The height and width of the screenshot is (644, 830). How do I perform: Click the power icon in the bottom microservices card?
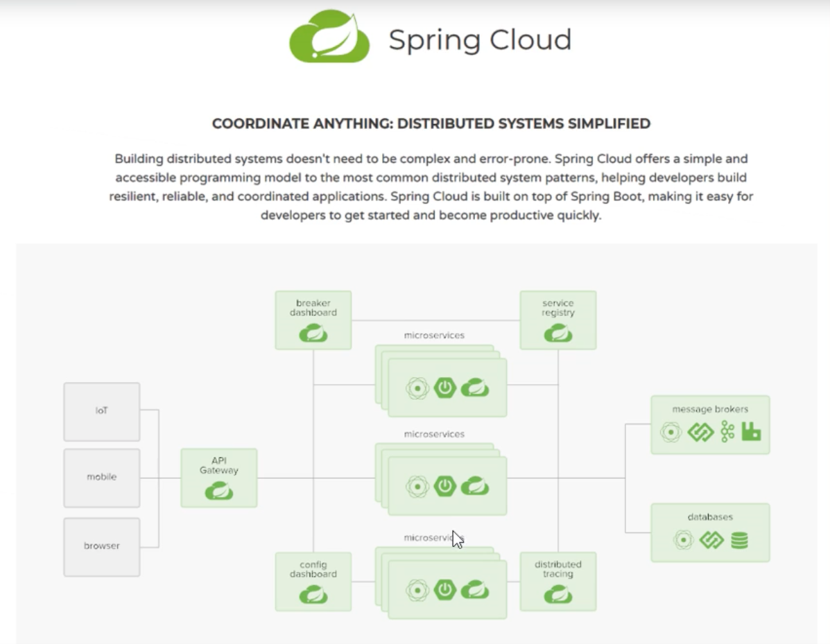click(x=445, y=589)
